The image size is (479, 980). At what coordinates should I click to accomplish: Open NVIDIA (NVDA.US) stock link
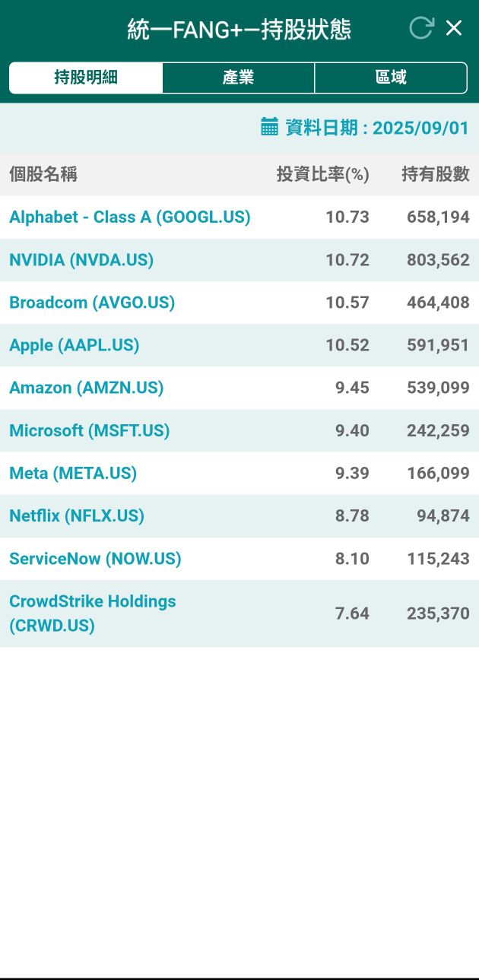coord(81,260)
